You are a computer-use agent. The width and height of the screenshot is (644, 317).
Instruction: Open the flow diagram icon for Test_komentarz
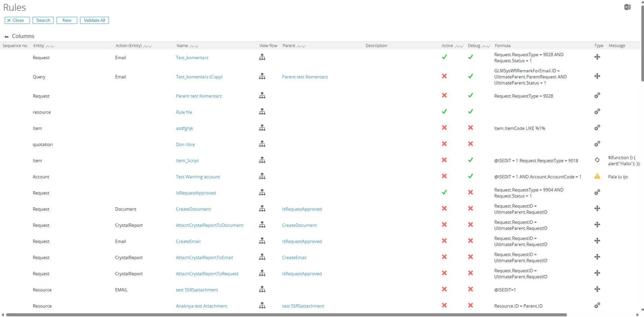pyautogui.click(x=262, y=57)
